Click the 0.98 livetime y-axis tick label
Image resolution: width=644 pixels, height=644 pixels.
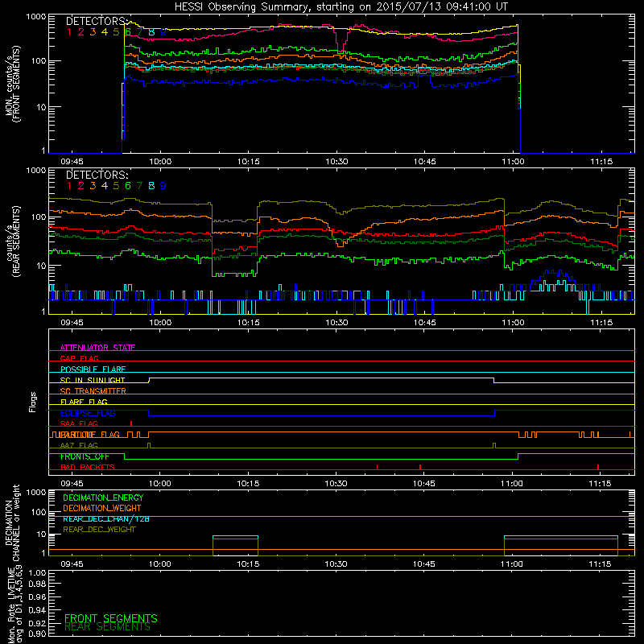[x=38, y=584]
